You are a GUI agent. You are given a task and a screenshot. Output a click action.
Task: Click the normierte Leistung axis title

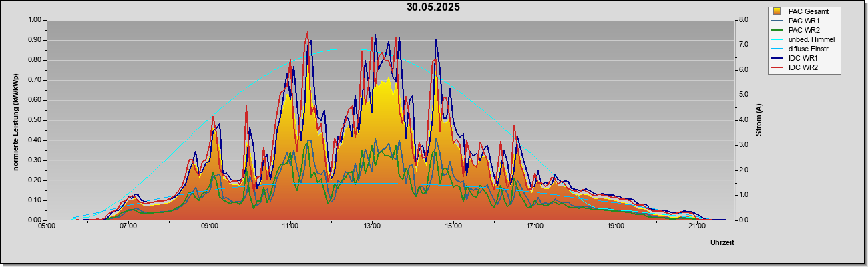(15, 120)
